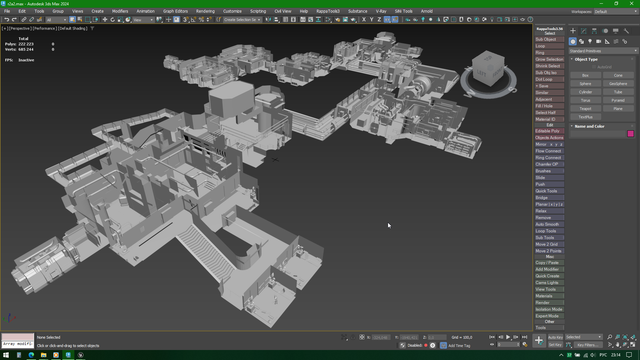
Task: Open the Create Selection Set dropdown
Action: click(242, 20)
